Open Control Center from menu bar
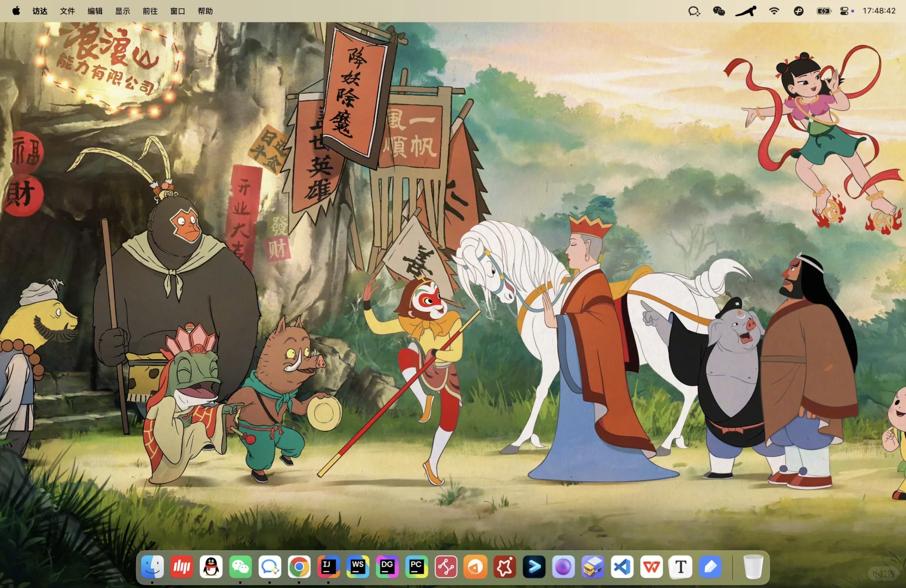This screenshot has height=588, width=906. pos(846,11)
